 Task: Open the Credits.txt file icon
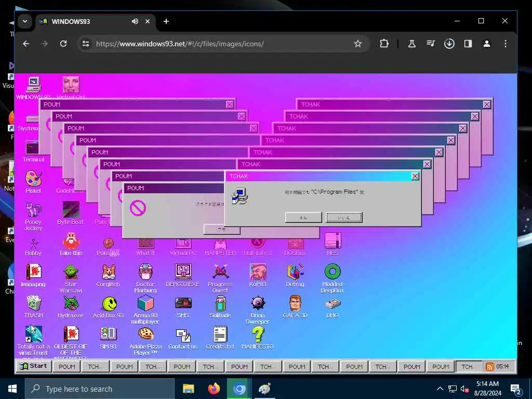220,338
